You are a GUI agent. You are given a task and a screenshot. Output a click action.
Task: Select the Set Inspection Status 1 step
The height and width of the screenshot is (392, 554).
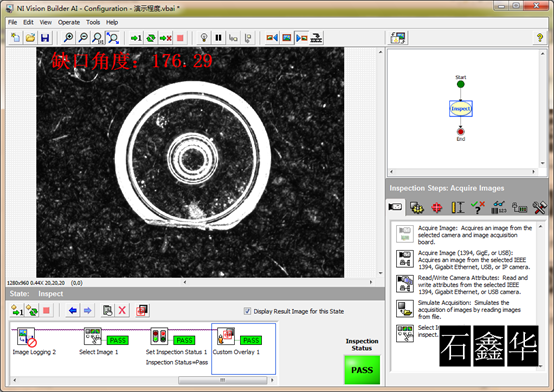click(177, 346)
